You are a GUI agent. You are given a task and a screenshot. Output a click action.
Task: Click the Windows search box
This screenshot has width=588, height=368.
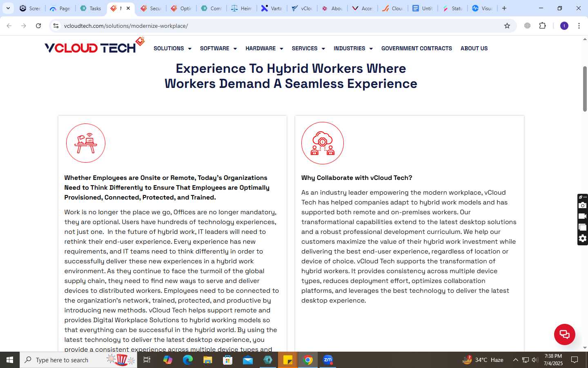(78, 360)
